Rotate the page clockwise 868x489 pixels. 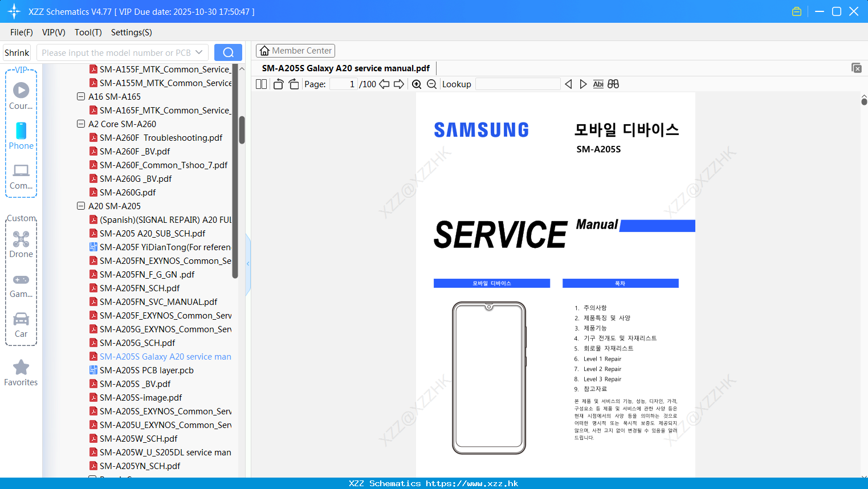click(294, 84)
